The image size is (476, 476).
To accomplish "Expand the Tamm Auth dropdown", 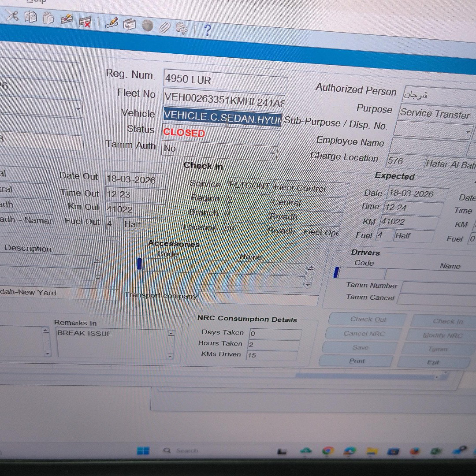I will tap(273, 154).
